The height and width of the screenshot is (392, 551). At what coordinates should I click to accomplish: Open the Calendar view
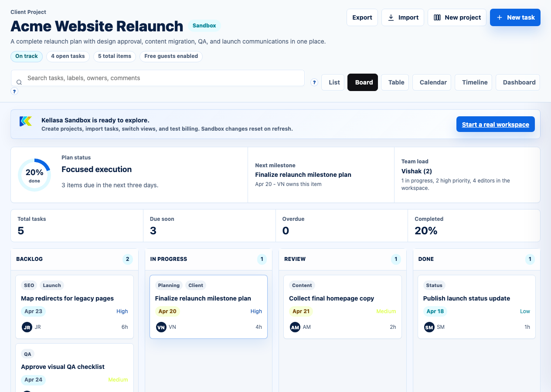(x=433, y=82)
